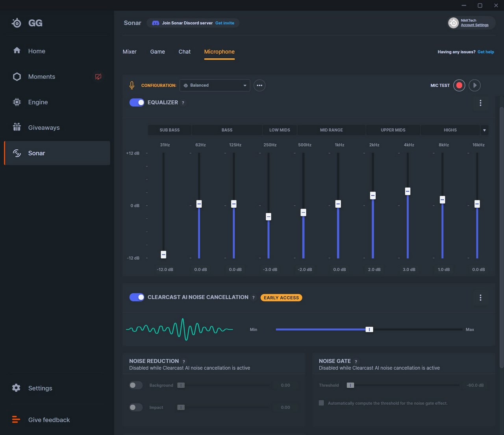Screen dimensions: 504x435
Task: Check automatically compute noise gate threshold
Action: (321, 403)
